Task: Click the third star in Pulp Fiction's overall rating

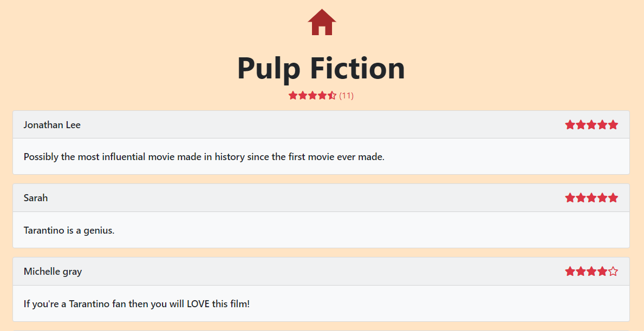Action: tap(312, 95)
